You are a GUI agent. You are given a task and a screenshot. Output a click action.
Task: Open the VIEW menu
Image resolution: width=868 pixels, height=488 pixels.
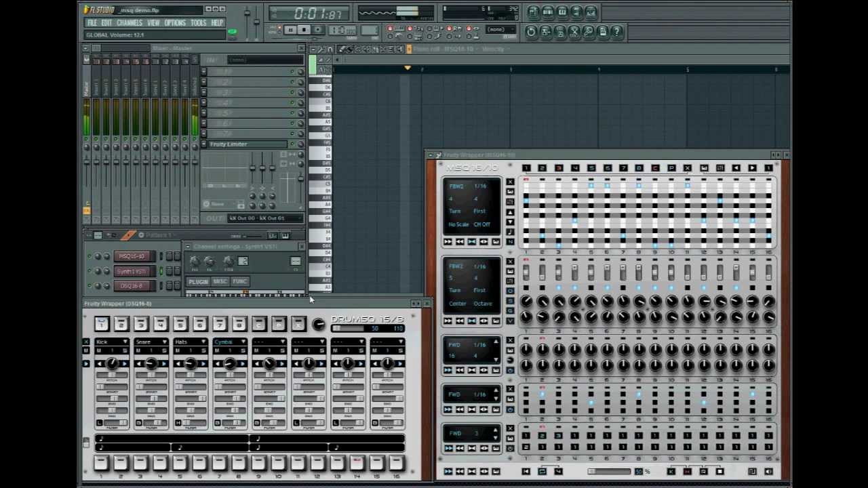coord(154,22)
